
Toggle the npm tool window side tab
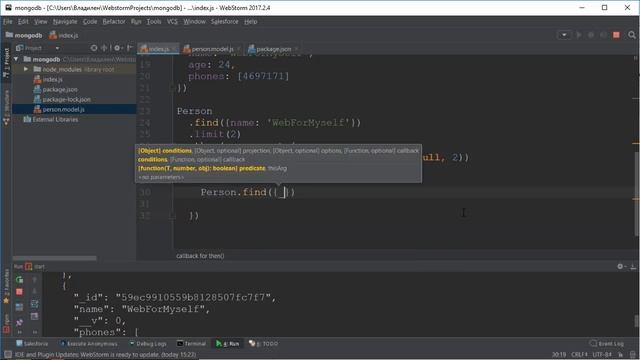6,322
